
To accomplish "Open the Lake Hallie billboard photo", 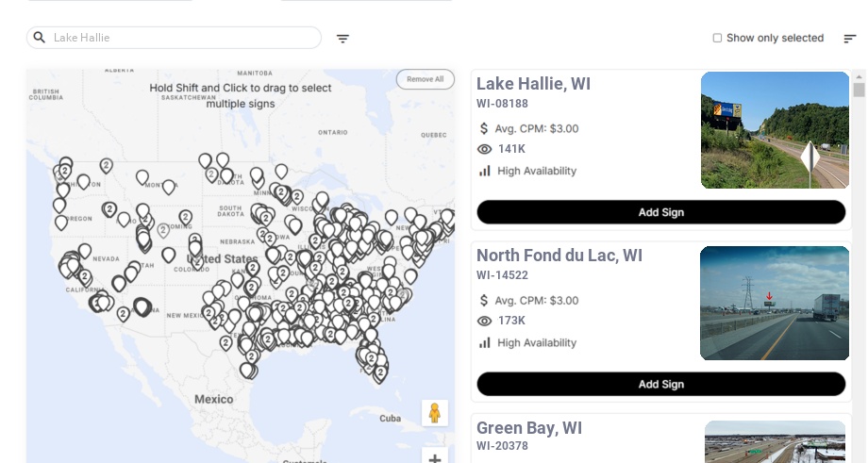I will 775,130.
